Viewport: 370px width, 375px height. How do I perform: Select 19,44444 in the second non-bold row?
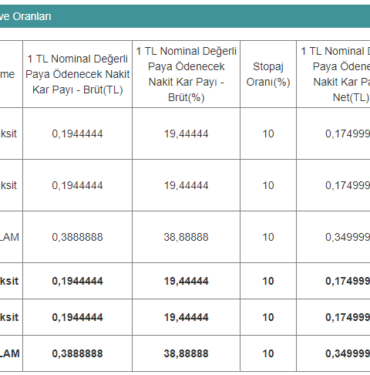point(186,185)
